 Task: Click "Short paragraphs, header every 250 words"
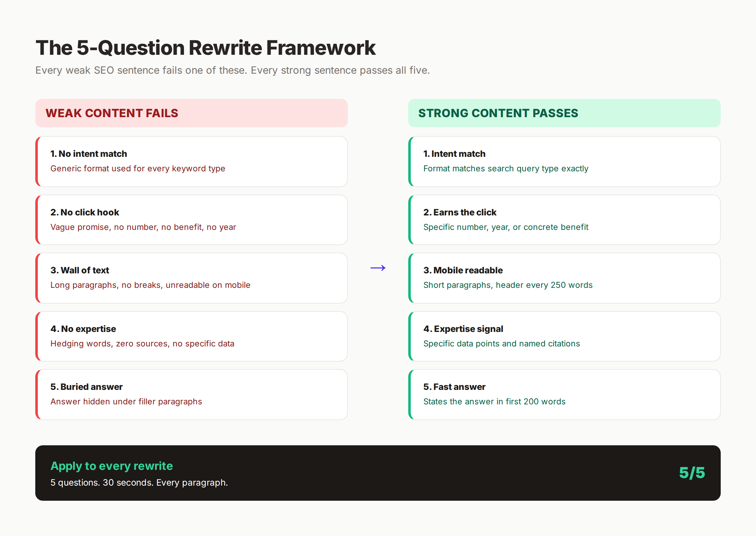point(508,285)
